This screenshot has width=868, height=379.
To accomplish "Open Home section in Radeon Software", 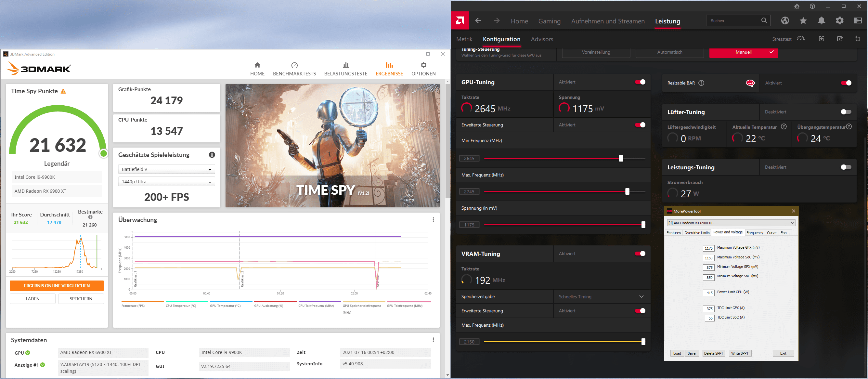I will point(519,21).
